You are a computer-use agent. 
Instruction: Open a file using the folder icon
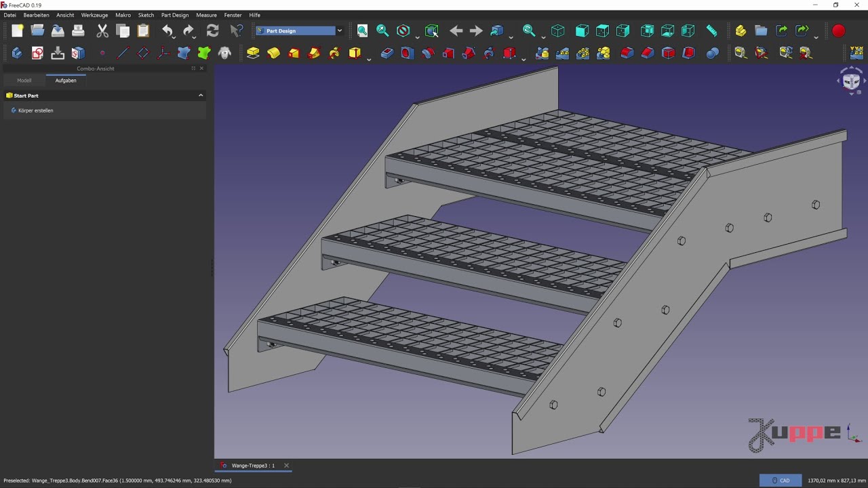tap(37, 30)
